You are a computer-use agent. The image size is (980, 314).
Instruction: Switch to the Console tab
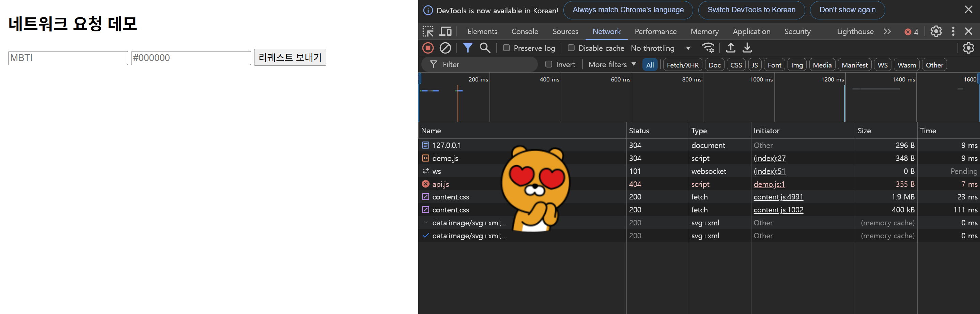(525, 31)
